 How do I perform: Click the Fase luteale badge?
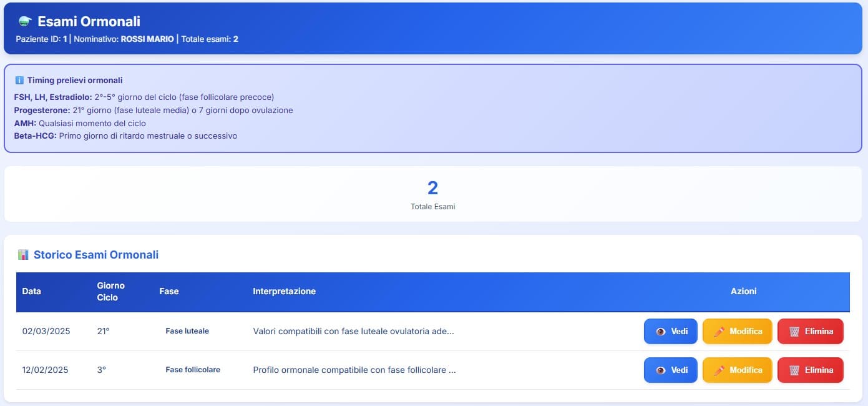click(187, 331)
